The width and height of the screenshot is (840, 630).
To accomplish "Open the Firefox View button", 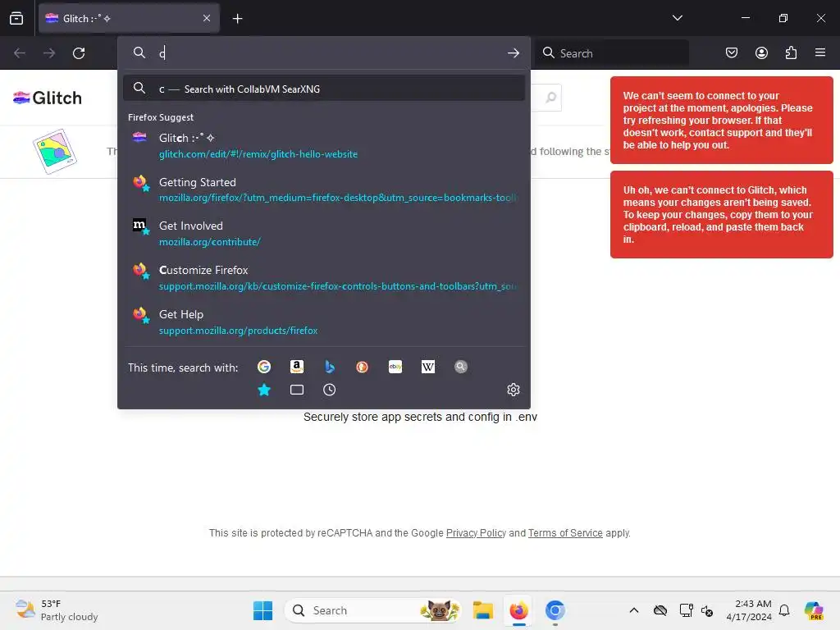I will coord(16,18).
